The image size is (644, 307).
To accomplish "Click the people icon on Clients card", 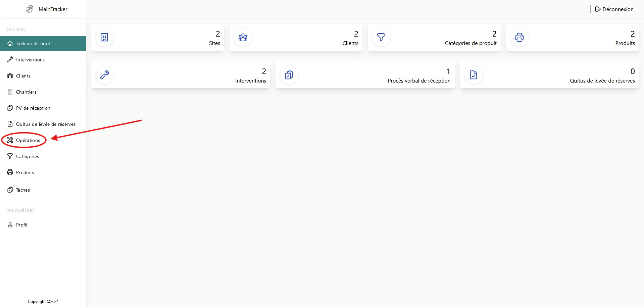I will (243, 37).
